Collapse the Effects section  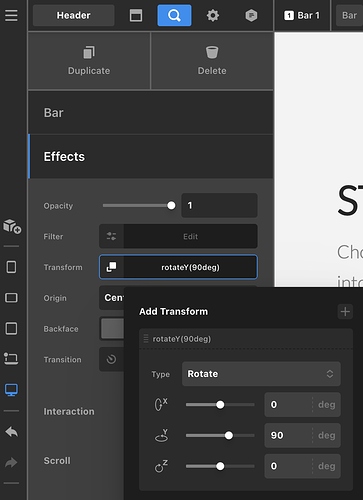[151, 156]
